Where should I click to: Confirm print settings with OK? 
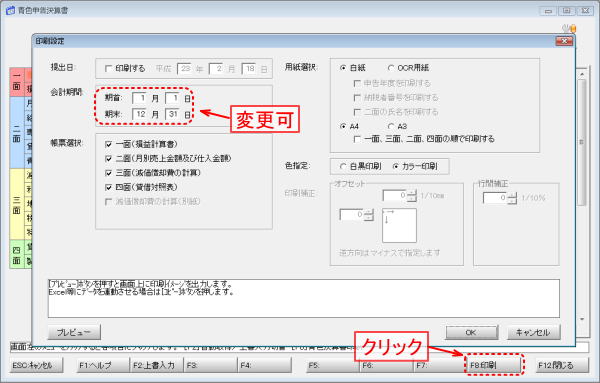[472, 332]
